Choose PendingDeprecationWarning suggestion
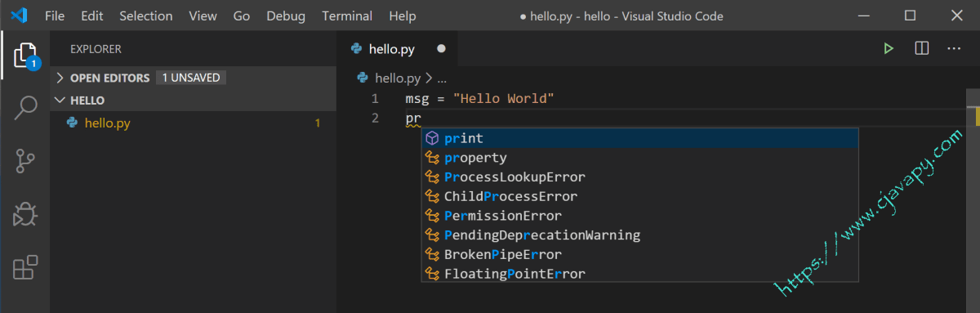Screen dimensions: 980x313 pos(639,235)
